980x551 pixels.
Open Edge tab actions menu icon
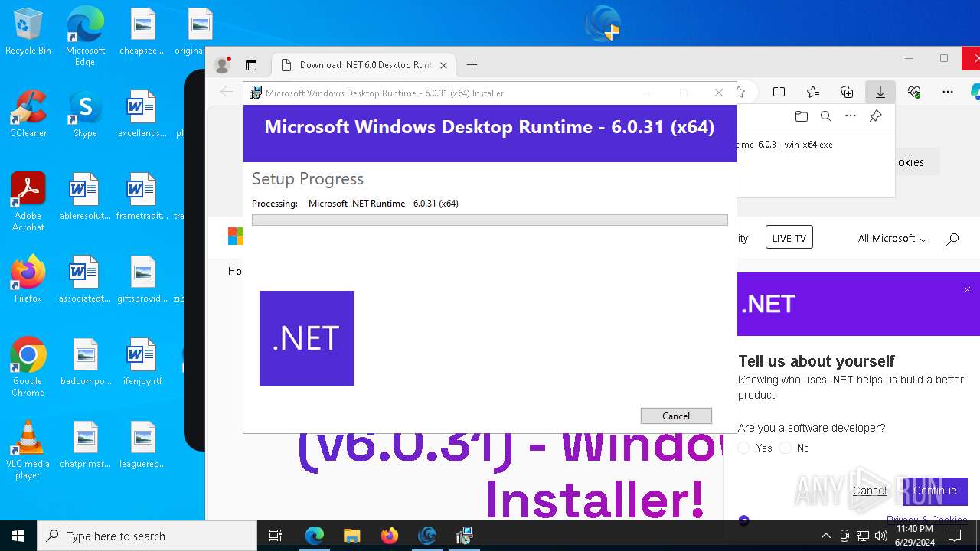pos(251,65)
